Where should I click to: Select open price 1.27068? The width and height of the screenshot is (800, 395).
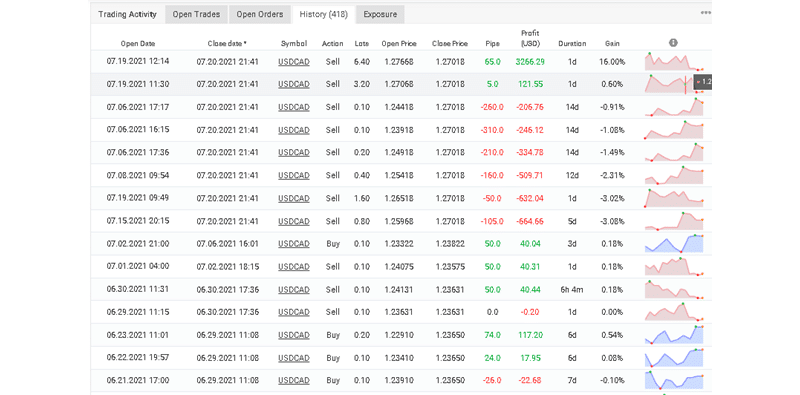(x=399, y=84)
